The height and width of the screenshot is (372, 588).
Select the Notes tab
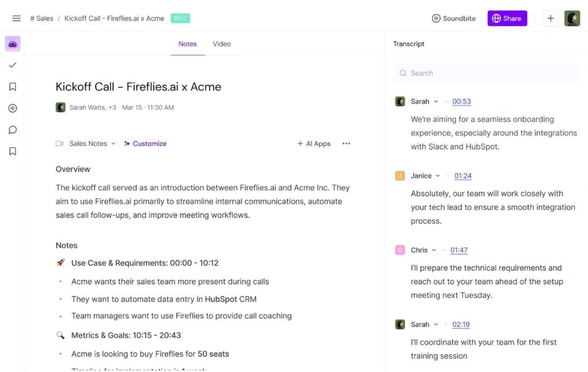tap(188, 44)
